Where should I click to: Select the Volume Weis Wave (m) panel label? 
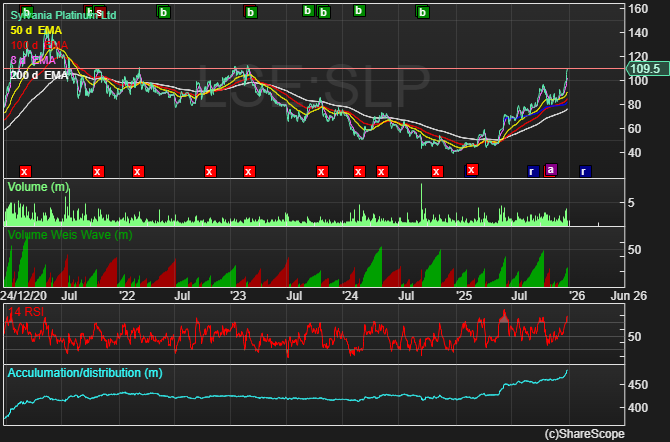(x=69, y=235)
